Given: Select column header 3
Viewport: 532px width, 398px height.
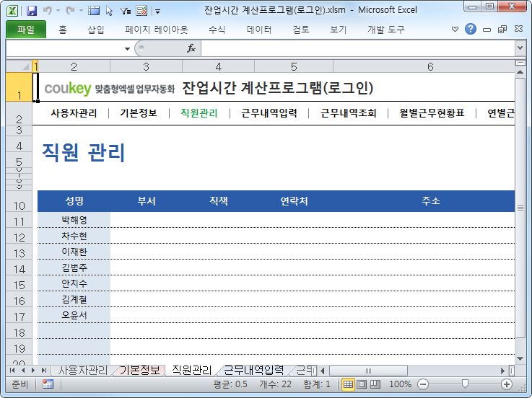Looking at the screenshot, I should point(147,66).
